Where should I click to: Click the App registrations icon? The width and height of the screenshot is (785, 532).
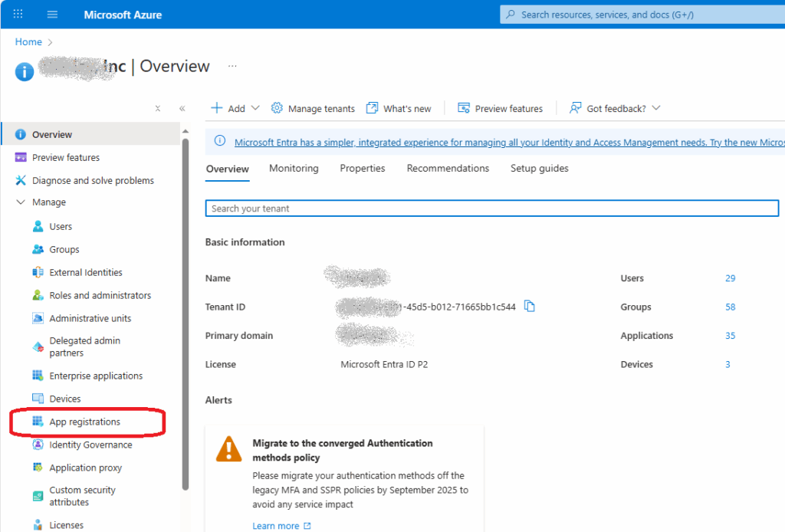38,422
